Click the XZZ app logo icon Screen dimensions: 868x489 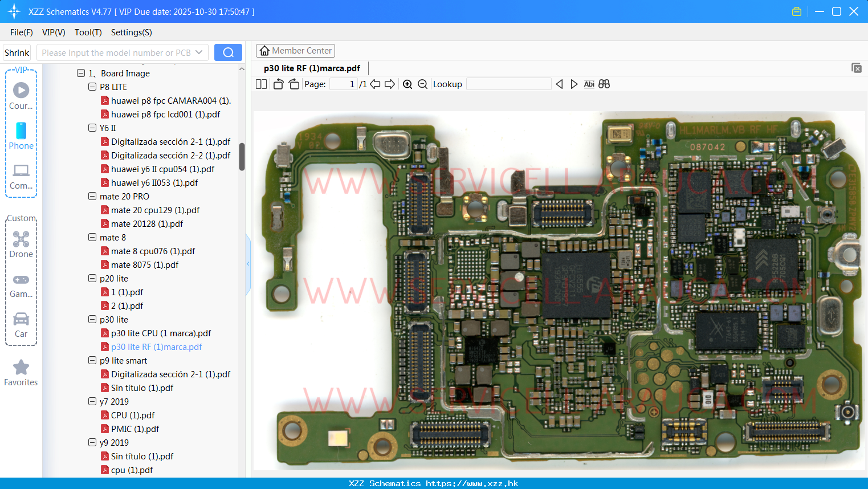[x=14, y=11]
